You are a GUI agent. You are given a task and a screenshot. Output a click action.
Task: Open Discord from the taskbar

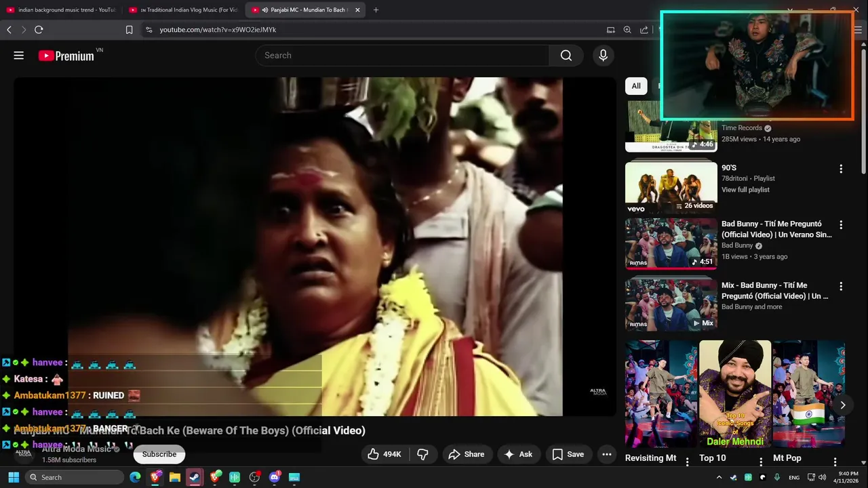[x=275, y=477]
